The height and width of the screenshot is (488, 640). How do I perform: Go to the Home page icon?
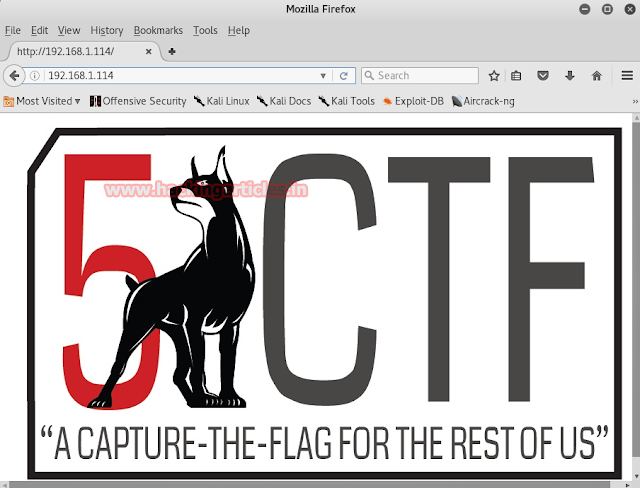click(596, 75)
